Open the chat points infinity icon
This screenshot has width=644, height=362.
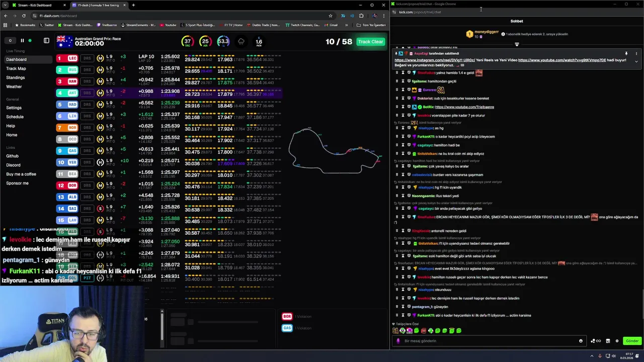point(596,341)
